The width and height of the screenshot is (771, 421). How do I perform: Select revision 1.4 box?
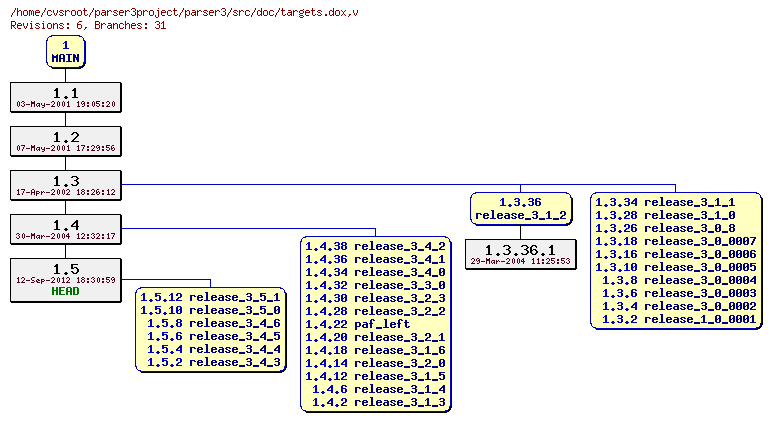point(65,229)
